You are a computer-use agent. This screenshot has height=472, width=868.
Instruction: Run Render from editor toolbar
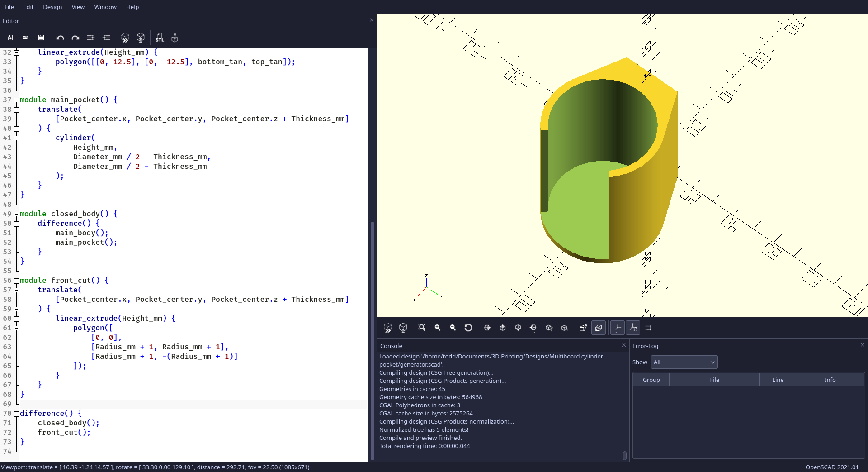141,38
